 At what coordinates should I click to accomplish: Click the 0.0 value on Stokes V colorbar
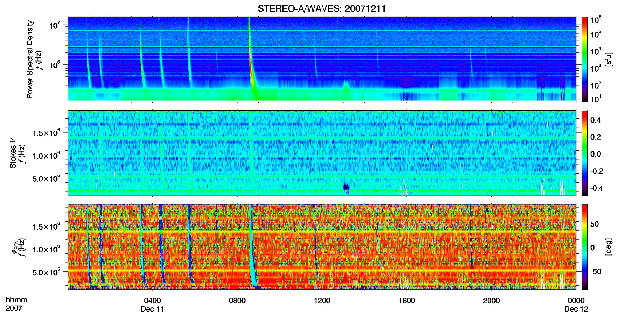pyautogui.click(x=595, y=154)
